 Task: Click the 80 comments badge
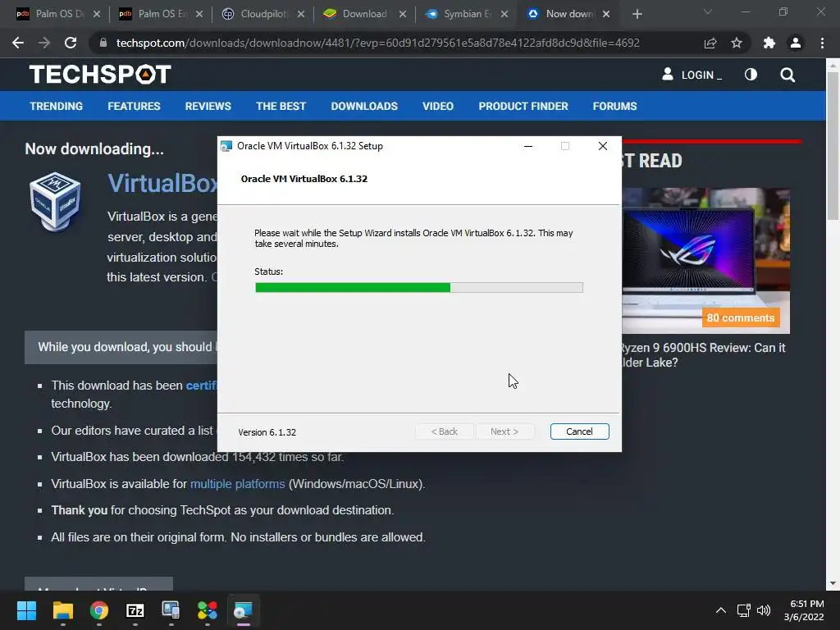coord(741,317)
